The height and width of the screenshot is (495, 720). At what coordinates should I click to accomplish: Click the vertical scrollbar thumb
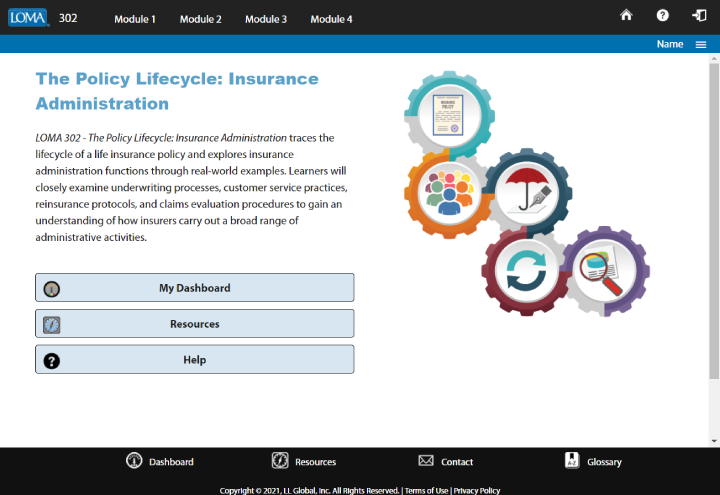click(x=714, y=221)
